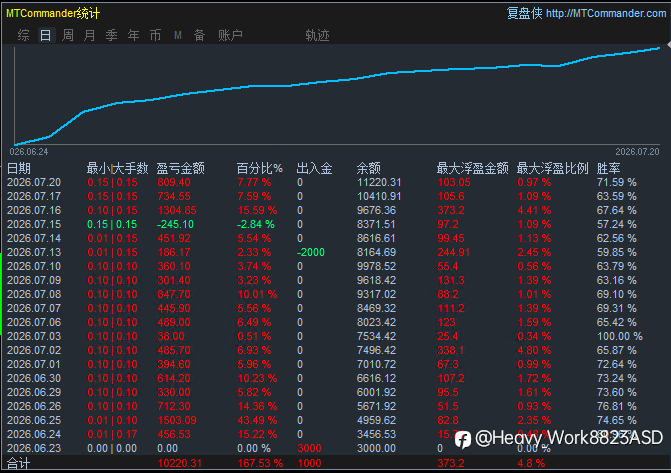The width and height of the screenshot is (671, 473).
Task: Click lot size 0.01 | 0.17
Action: pyautogui.click(x=112, y=434)
